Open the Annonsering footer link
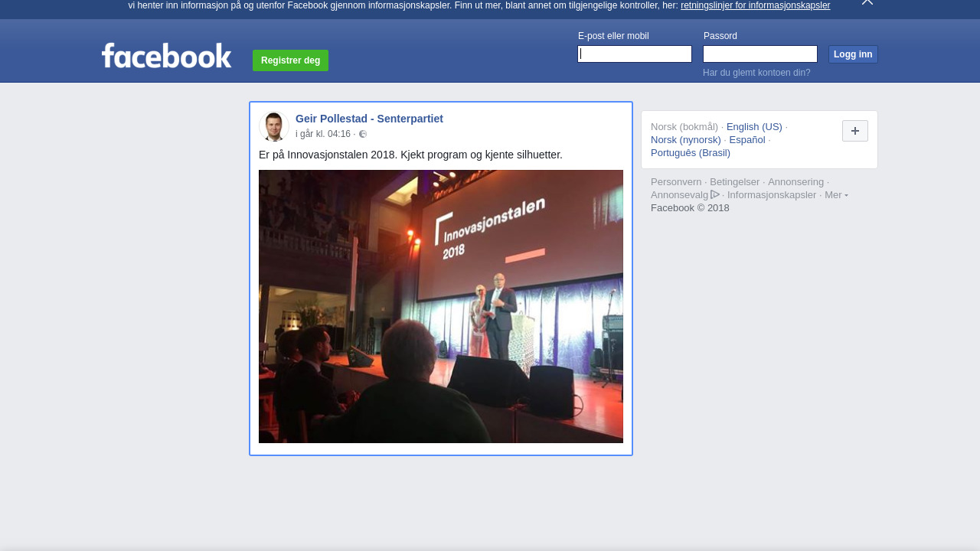The width and height of the screenshot is (980, 551). tap(796, 182)
